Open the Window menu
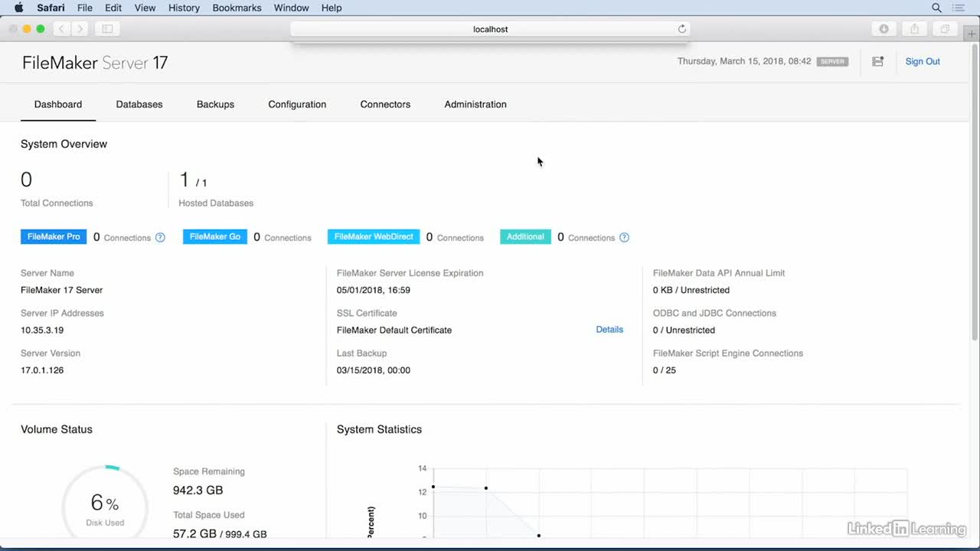 point(291,8)
